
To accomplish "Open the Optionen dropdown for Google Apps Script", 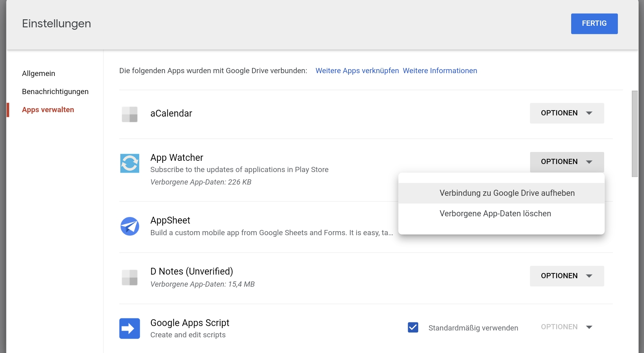I will 566,327.
